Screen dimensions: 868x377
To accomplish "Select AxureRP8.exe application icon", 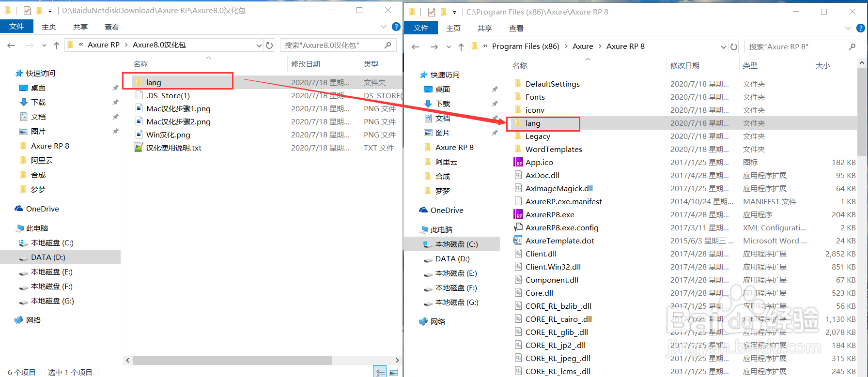I will pyautogui.click(x=518, y=214).
